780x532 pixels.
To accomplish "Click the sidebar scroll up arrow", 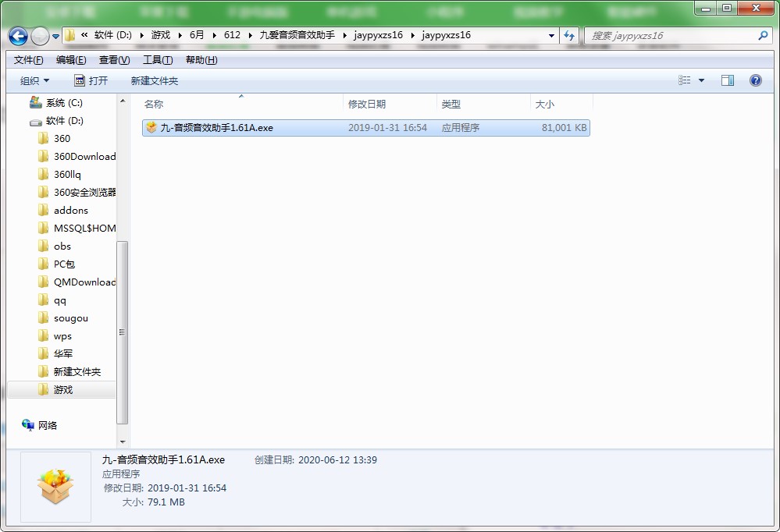I will [x=123, y=101].
